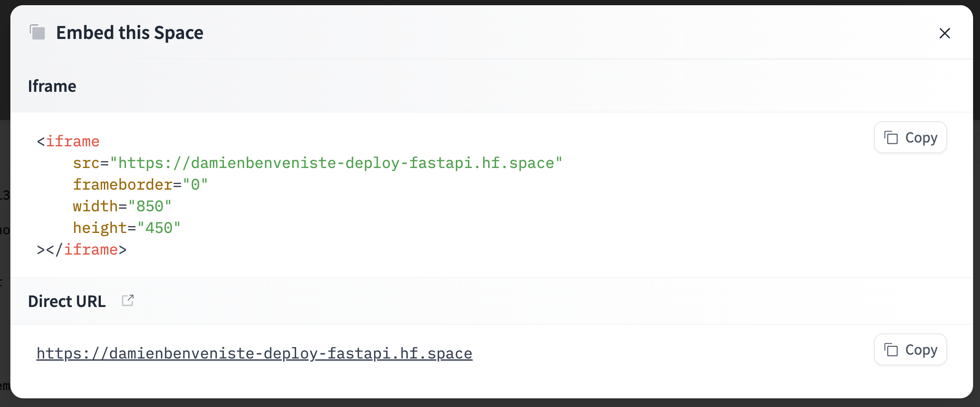Click the closing iframe tag
Screen dimensions: 980x407
[x=81, y=249]
